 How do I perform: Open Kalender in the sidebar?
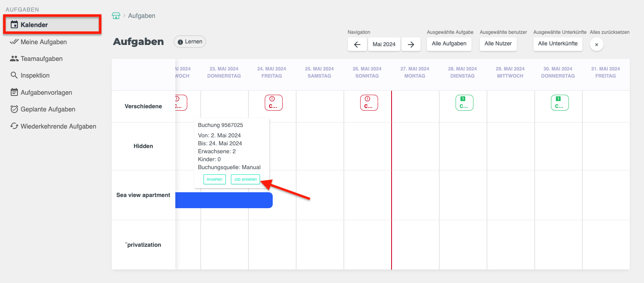pyautogui.click(x=34, y=25)
